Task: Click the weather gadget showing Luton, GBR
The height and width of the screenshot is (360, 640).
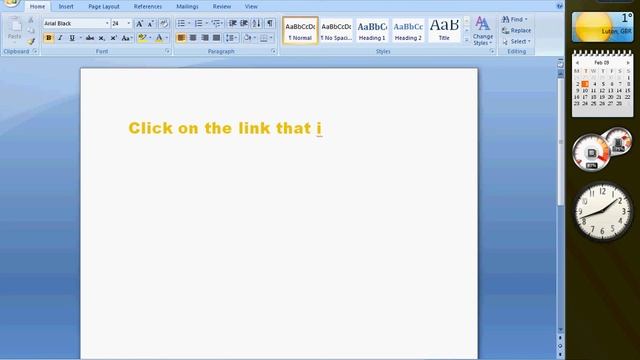Action: pyautogui.click(x=602, y=27)
